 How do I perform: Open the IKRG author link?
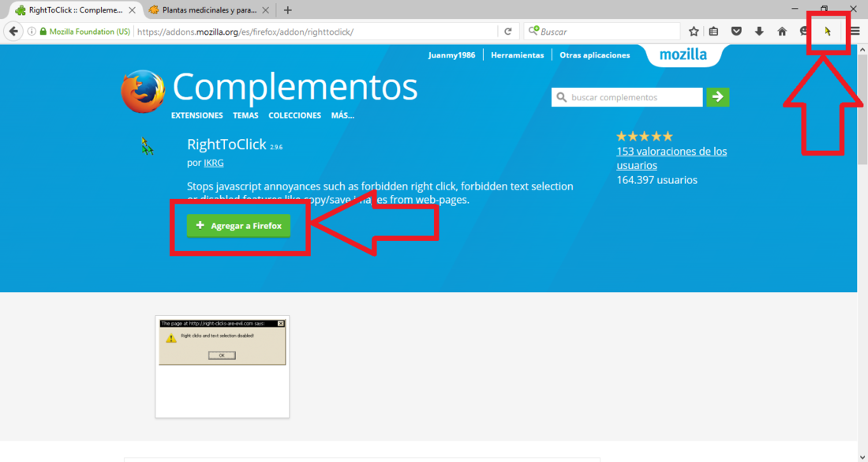click(x=214, y=163)
